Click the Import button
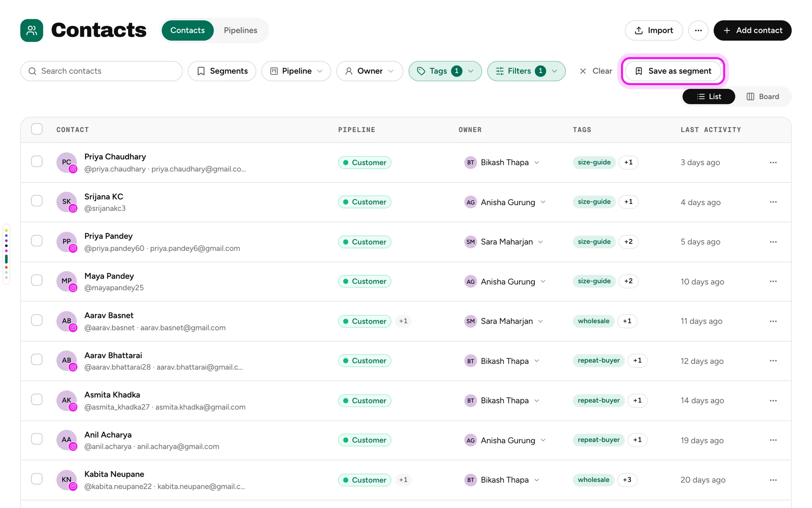The width and height of the screenshot is (812, 508). pyautogui.click(x=654, y=30)
